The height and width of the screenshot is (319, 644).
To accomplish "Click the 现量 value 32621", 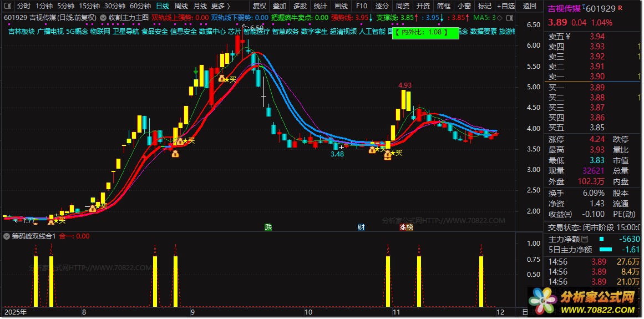I will (x=594, y=171).
